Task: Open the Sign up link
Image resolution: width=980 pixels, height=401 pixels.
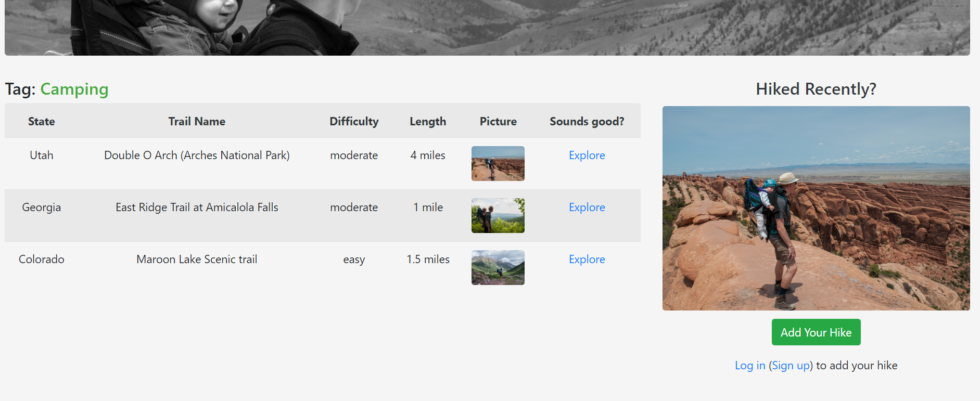Action: 791,365
